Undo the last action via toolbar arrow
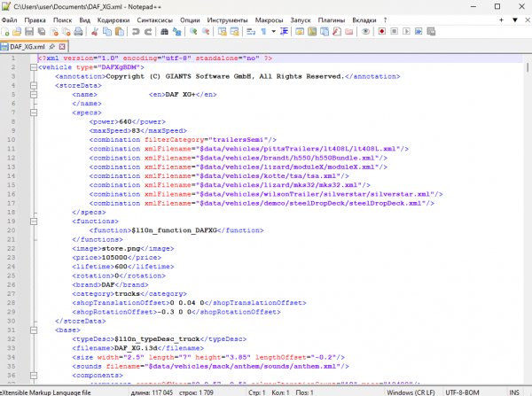This screenshot has width=532, height=396. click(136, 32)
